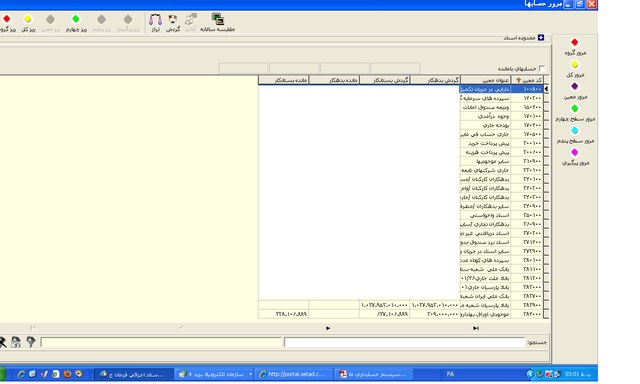Open Firefox from quick launch
This screenshot has height=384, width=640.
(67, 374)
